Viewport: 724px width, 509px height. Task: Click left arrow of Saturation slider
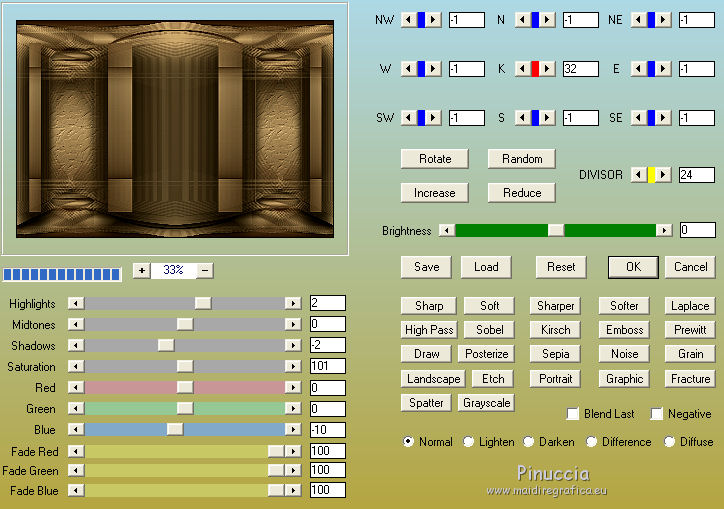pos(76,367)
